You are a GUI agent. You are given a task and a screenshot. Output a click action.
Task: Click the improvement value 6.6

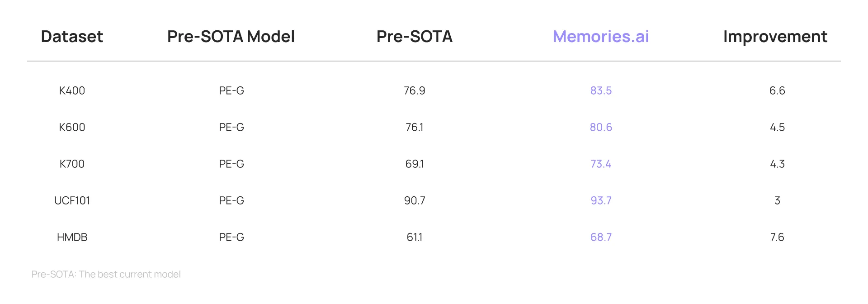[x=777, y=90]
